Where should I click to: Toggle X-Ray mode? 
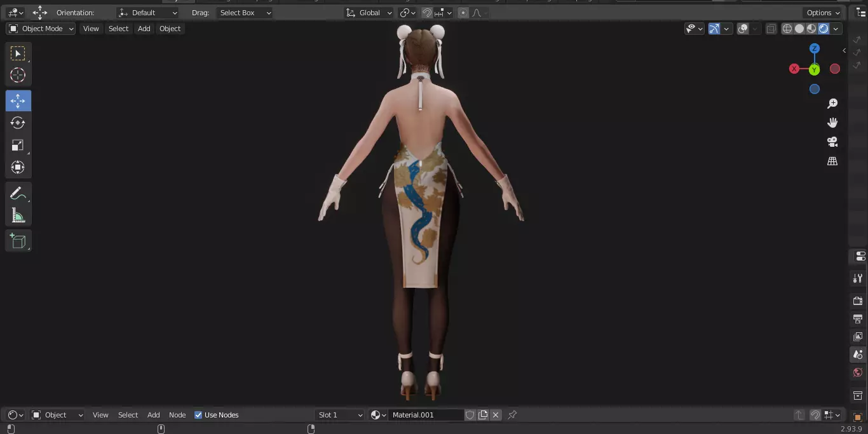coord(771,29)
